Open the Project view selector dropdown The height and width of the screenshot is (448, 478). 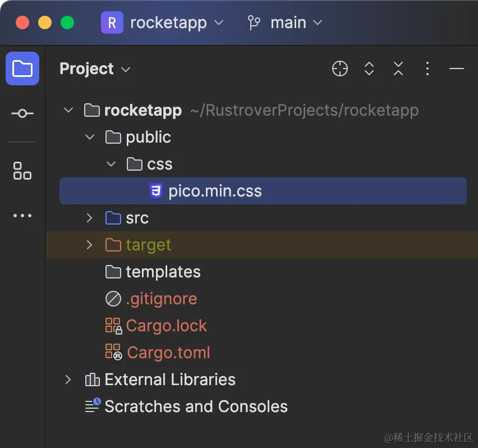point(95,69)
